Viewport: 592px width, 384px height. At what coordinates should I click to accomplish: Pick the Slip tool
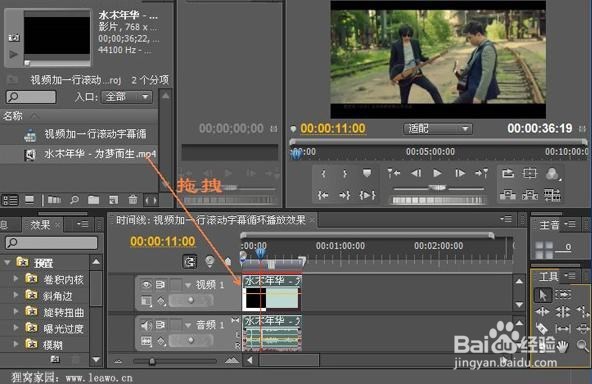(x=563, y=329)
